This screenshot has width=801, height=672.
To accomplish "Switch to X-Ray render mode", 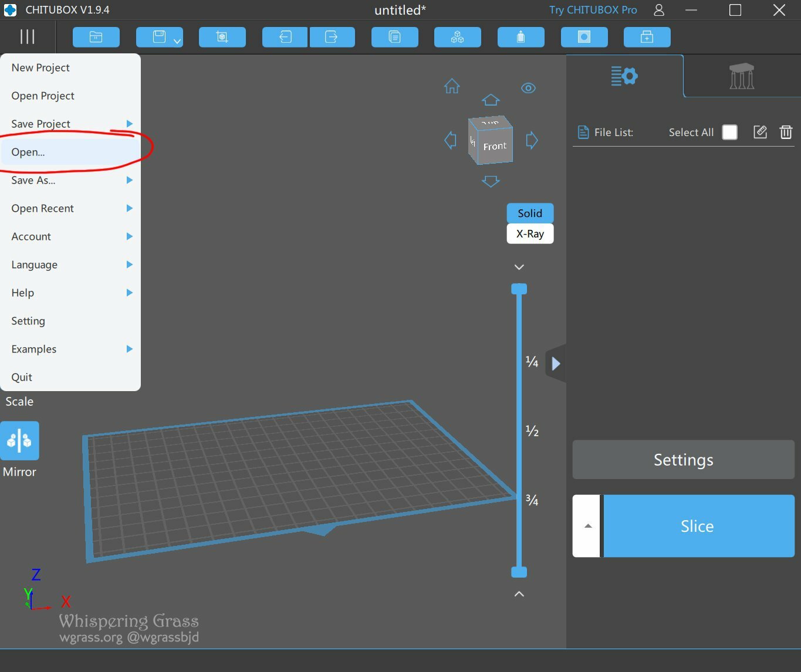I will click(x=530, y=233).
